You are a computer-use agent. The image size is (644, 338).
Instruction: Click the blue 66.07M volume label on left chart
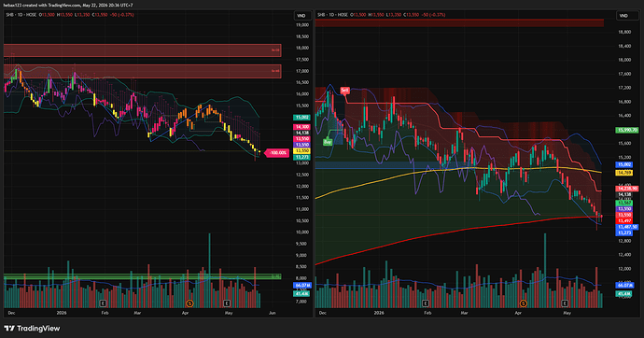302,285
